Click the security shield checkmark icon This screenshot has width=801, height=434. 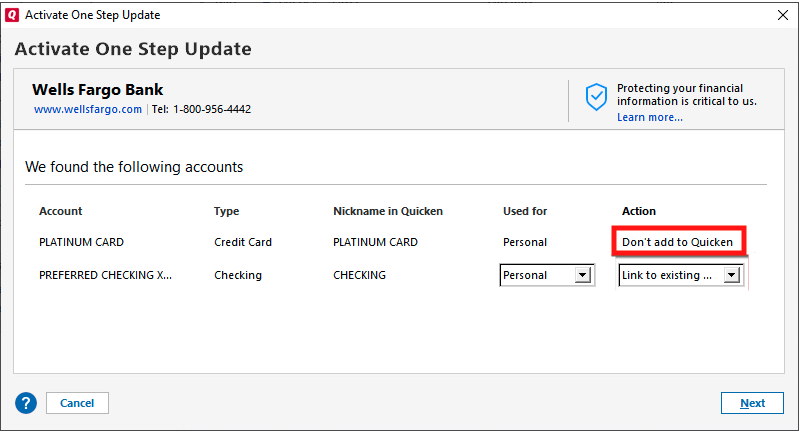tap(596, 98)
